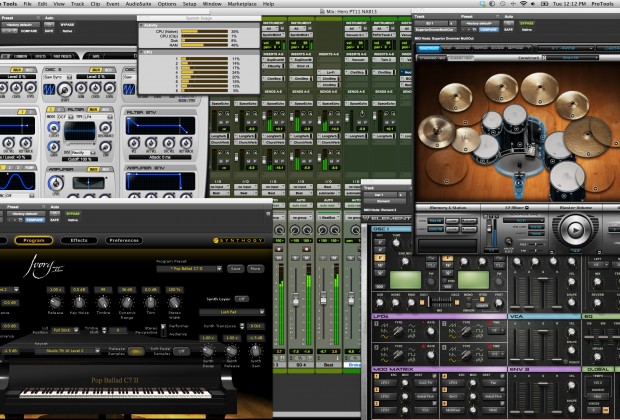This screenshot has width=620, height=420.
Task: Click the LFOs section header in Element
Action: [x=439, y=316]
